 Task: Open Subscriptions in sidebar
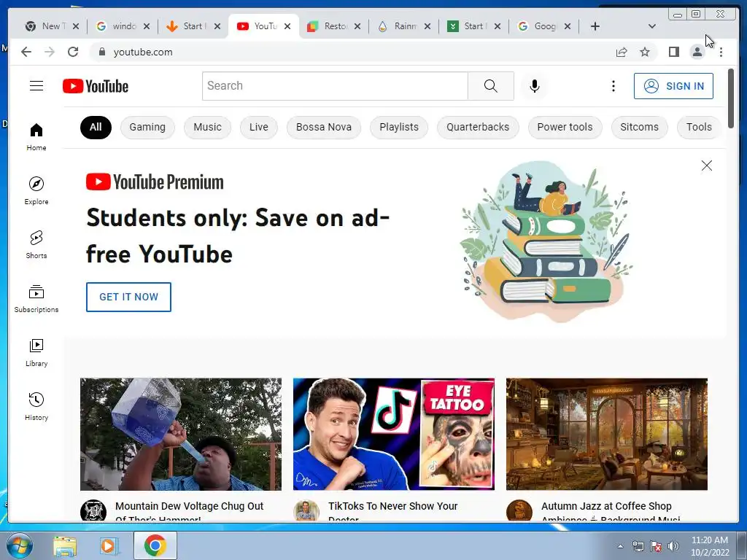click(36, 298)
